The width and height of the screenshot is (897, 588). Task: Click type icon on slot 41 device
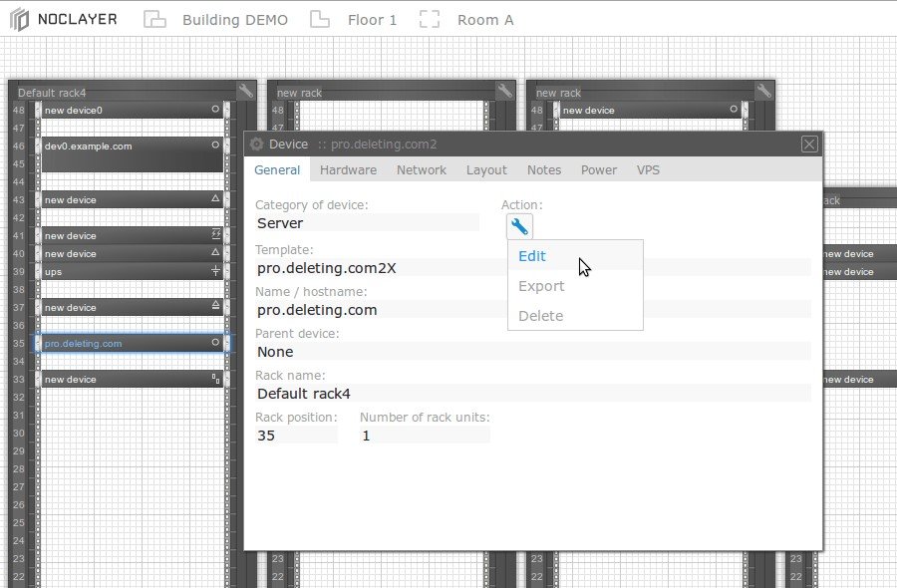(215, 234)
